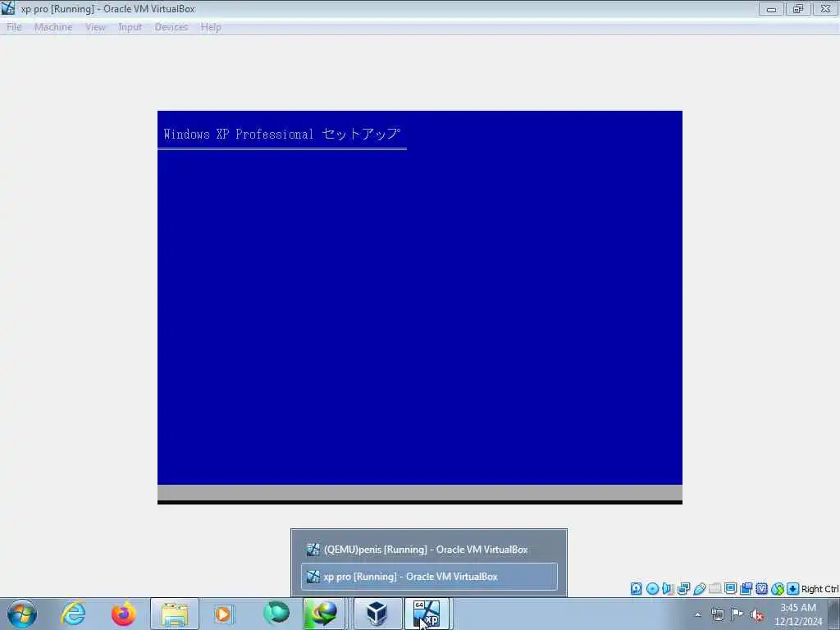Switch to (QEMU)penis [Running] VirtualBox window

pyautogui.click(x=429, y=549)
